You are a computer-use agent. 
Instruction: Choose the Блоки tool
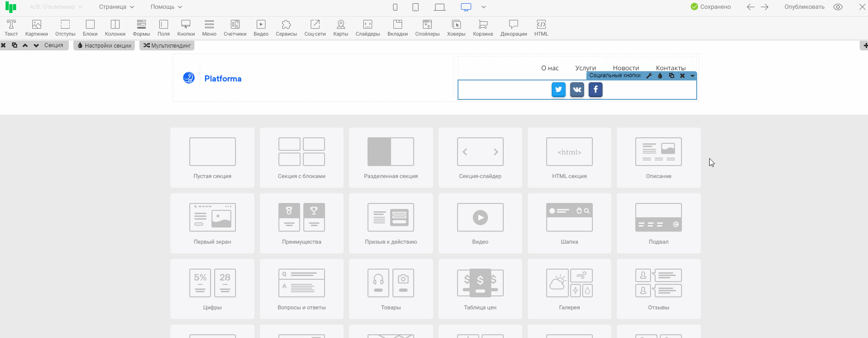(90, 28)
